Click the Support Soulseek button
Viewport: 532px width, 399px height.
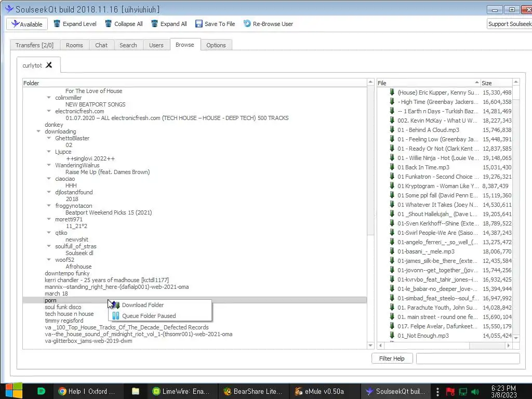(509, 24)
